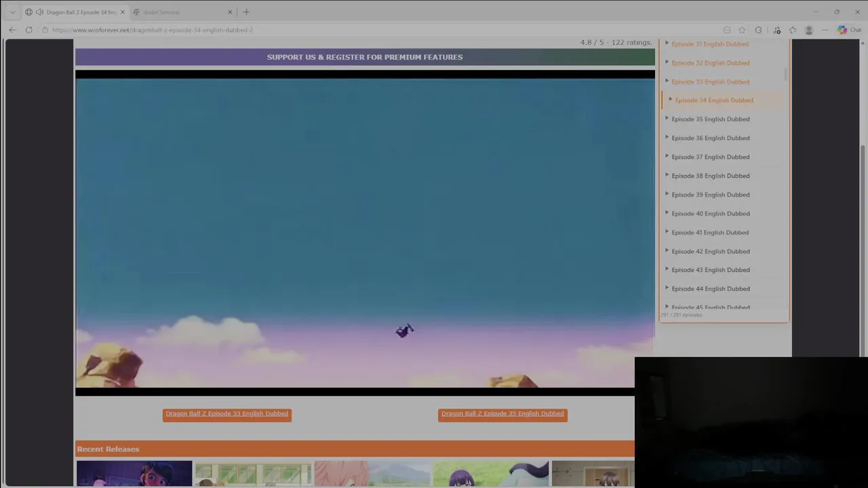
Task: Click the arrow beside Episode 36
Action: [667, 137]
